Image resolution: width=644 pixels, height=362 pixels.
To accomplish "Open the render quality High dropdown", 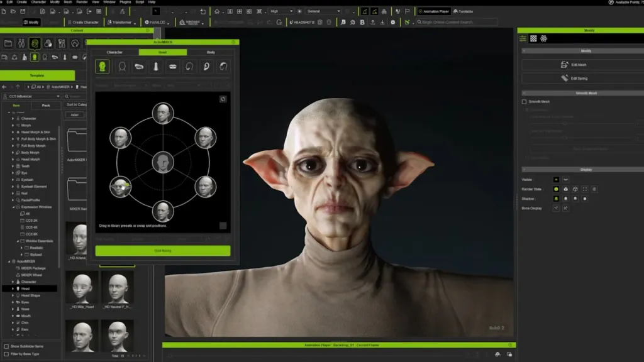I will 281,11.
